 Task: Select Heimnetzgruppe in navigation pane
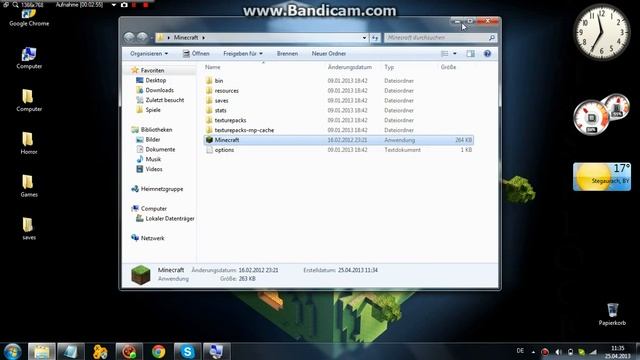tap(162, 189)
